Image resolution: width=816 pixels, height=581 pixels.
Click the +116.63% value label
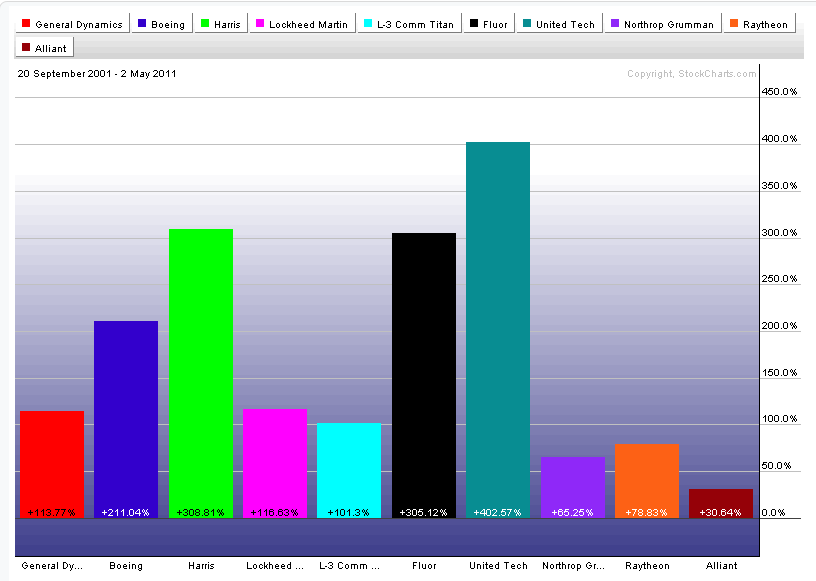pyautogui.click(x=274, y=512)
